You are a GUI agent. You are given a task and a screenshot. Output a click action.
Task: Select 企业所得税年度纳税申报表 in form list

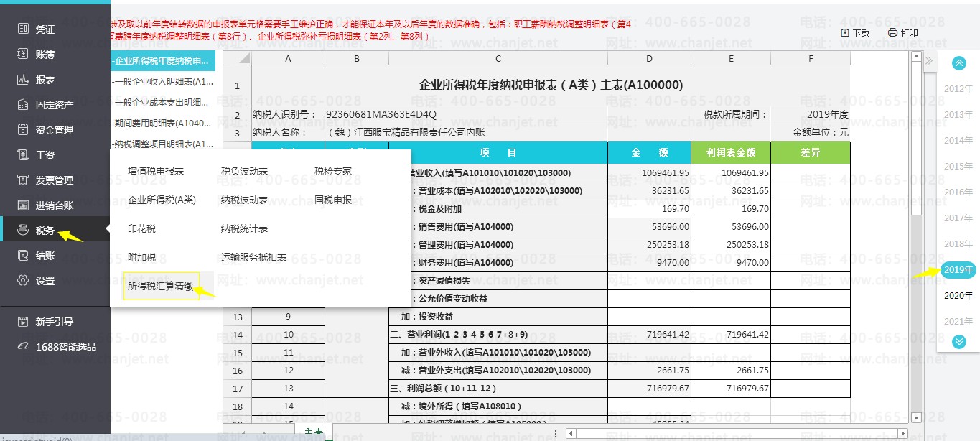point(162,60)
